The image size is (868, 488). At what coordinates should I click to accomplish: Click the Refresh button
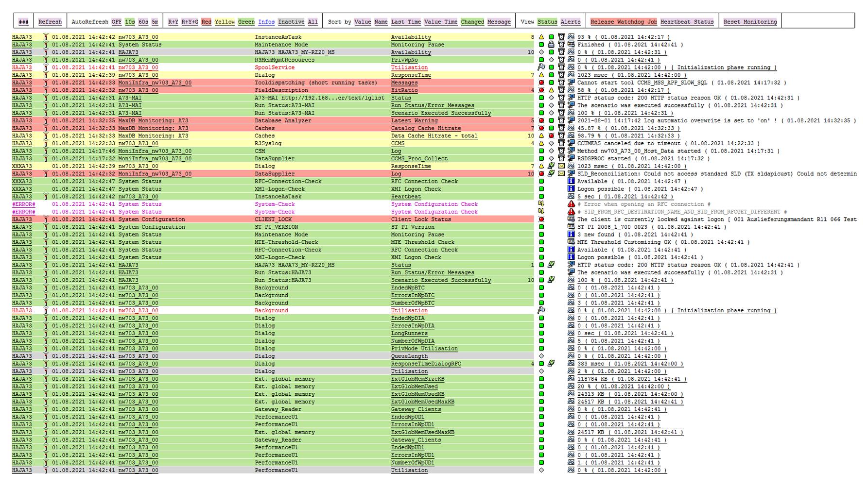tap(50, 22)
